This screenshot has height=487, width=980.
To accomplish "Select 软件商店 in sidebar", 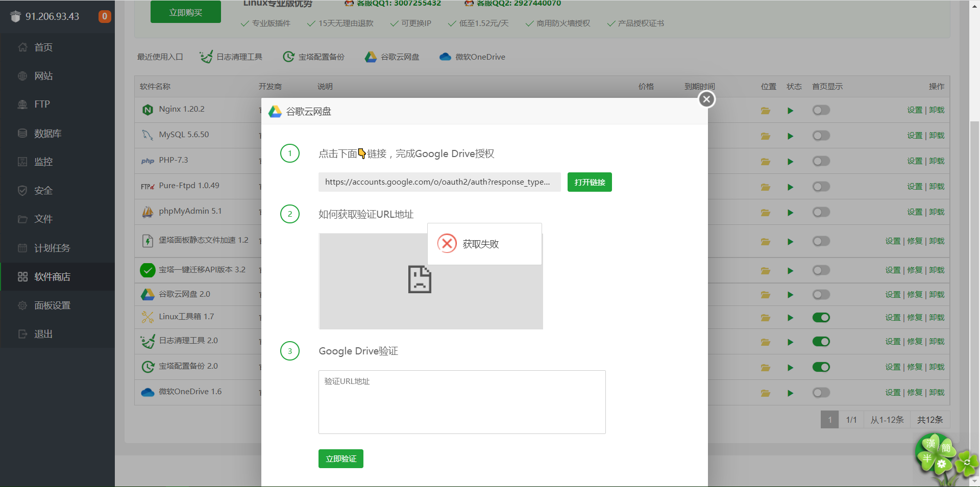I will tap(52, 276).
